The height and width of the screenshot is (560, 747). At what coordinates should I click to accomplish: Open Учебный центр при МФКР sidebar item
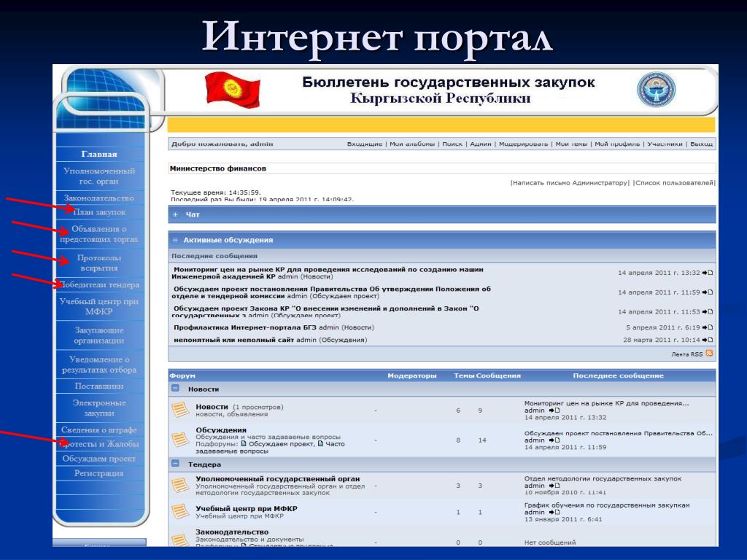click(x=99, y=306)
